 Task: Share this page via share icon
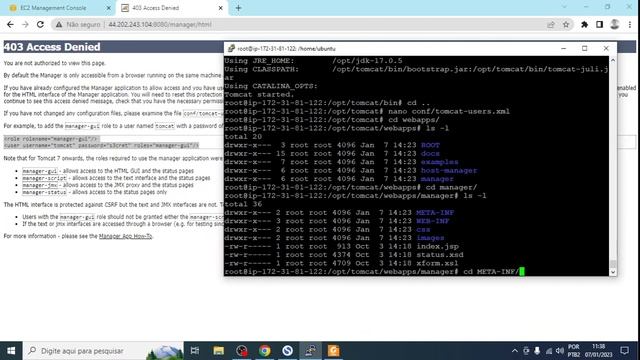pyautogui.click(x=551, y=24)
